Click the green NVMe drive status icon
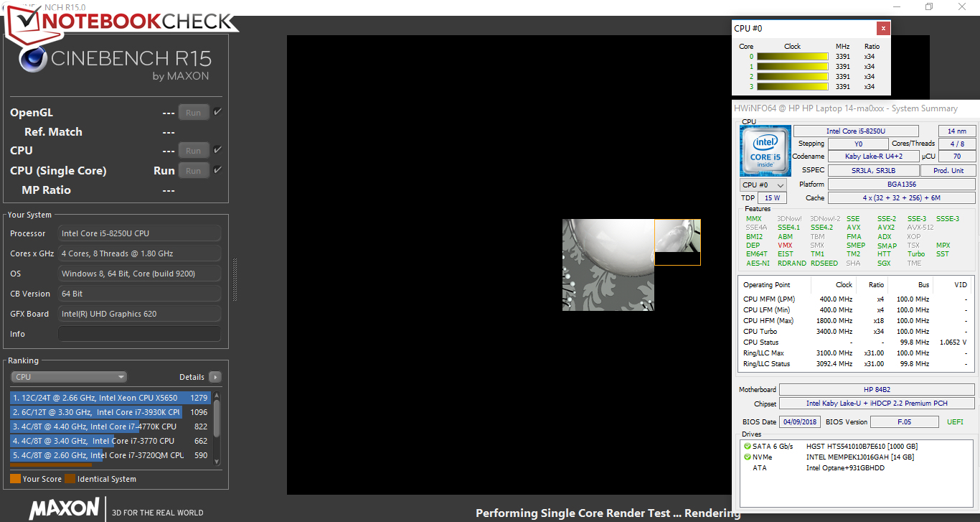This screenshot has width=980, height=522. [x=748, y=457]
